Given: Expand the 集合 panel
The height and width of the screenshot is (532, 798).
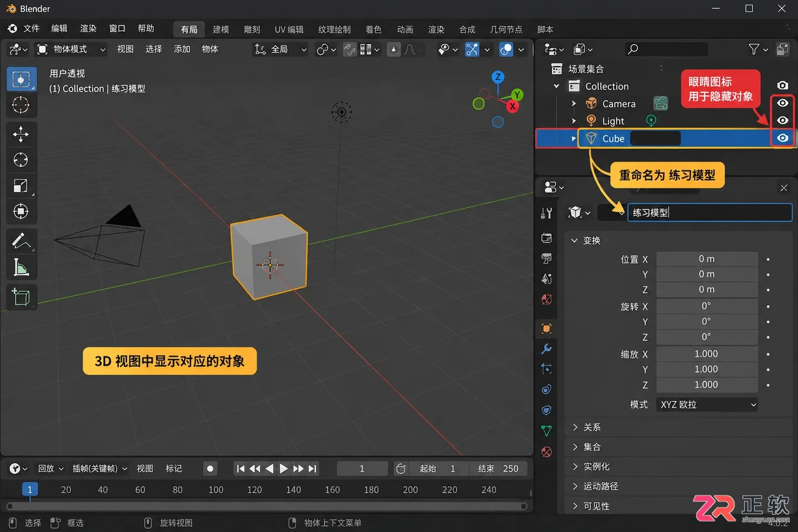Looking at the screenshot, I should [678, 447].
